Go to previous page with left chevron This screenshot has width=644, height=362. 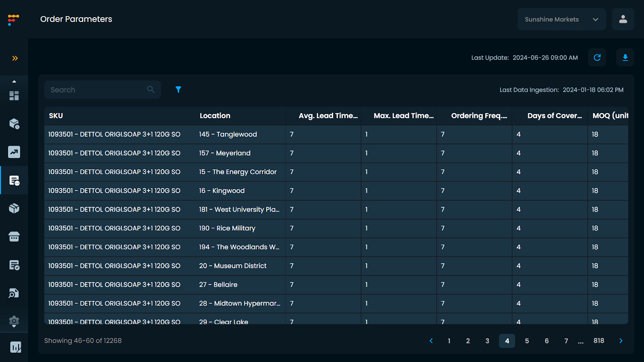tap(431, 341)
